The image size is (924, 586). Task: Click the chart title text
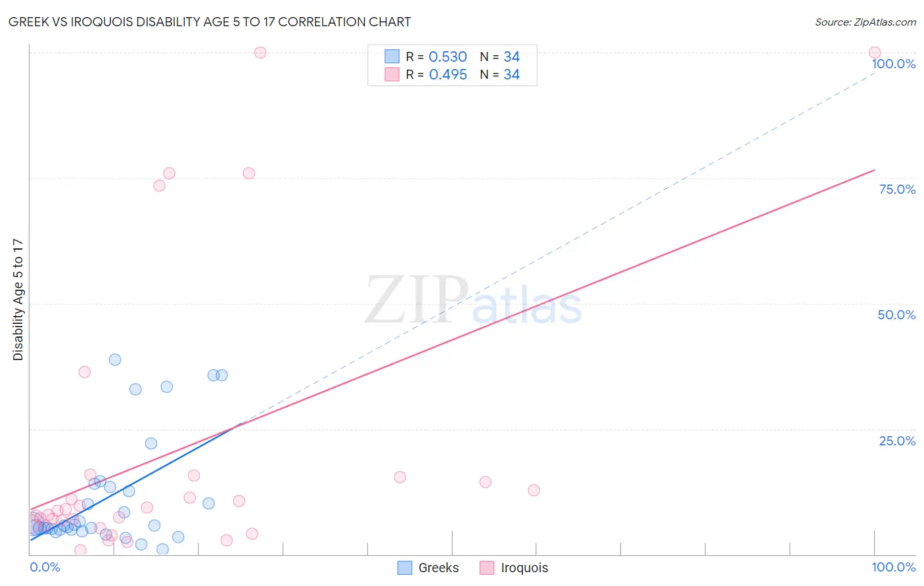pos(210,22)
